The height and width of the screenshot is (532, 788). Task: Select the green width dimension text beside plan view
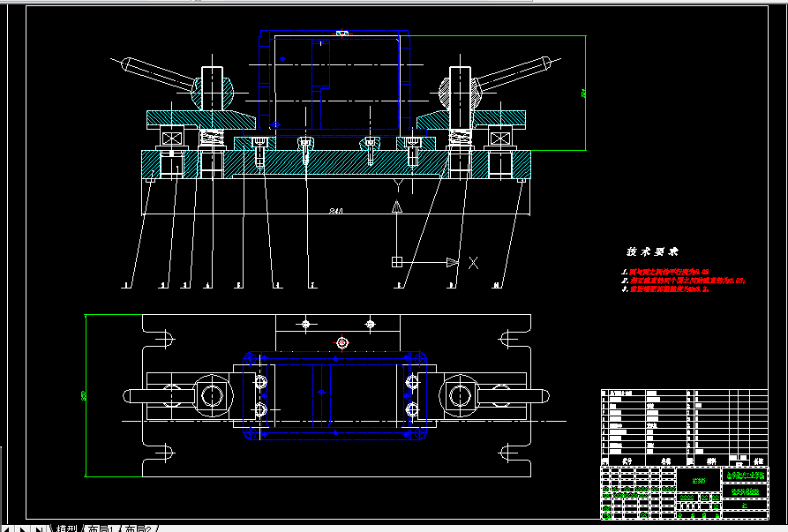84,395
